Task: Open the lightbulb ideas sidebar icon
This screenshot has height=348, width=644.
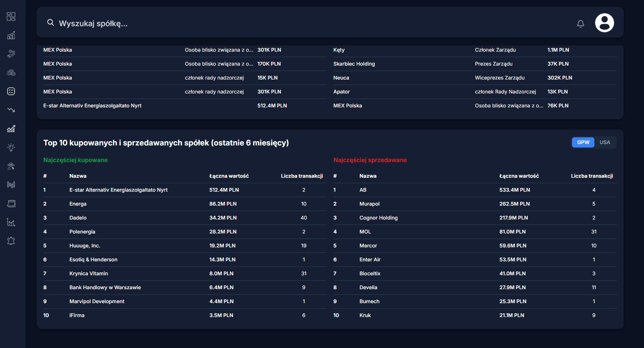Action: (11, 147)
